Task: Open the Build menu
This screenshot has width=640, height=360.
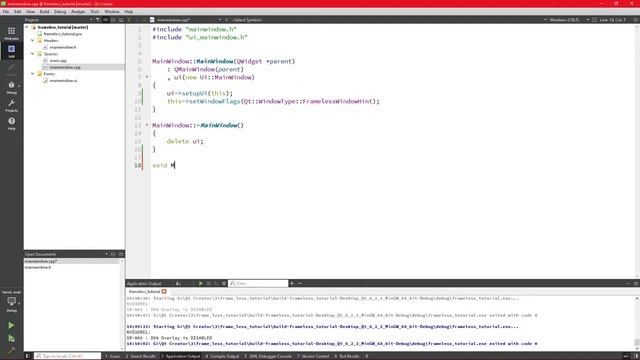Action: pos(44,11)
